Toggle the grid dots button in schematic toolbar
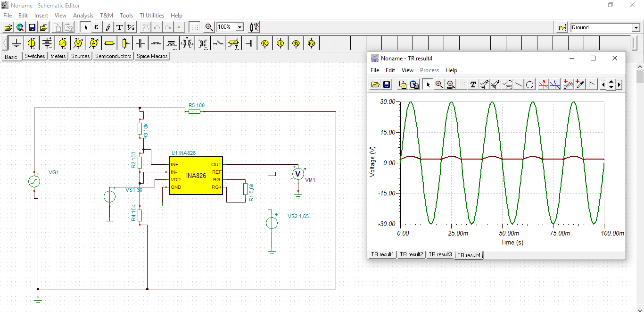Screen dimensions: 644x312 tap(195, 27)
